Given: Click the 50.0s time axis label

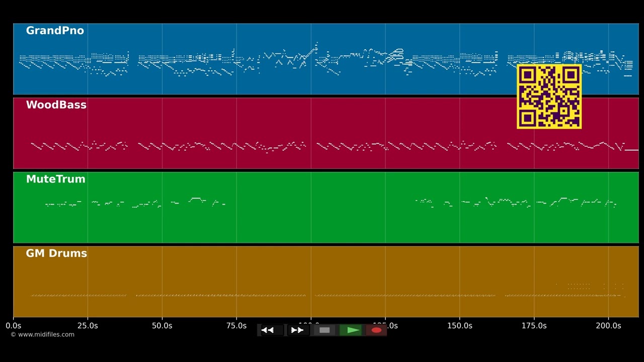Looking at the screenshot, I should 162,326.
